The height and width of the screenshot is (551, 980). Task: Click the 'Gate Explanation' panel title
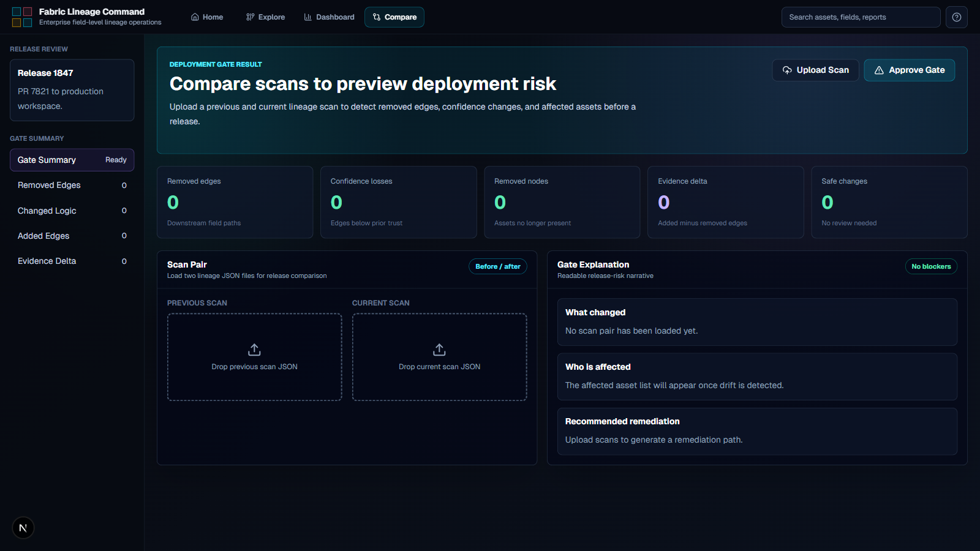tap(594, 264)
